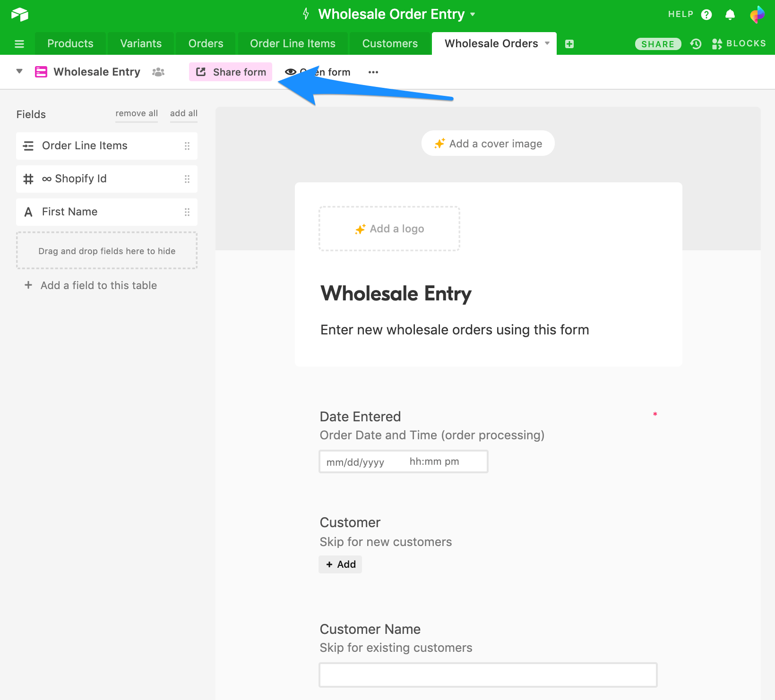Click the Customer Name text input
775x700 pixels.
point(488,675)
